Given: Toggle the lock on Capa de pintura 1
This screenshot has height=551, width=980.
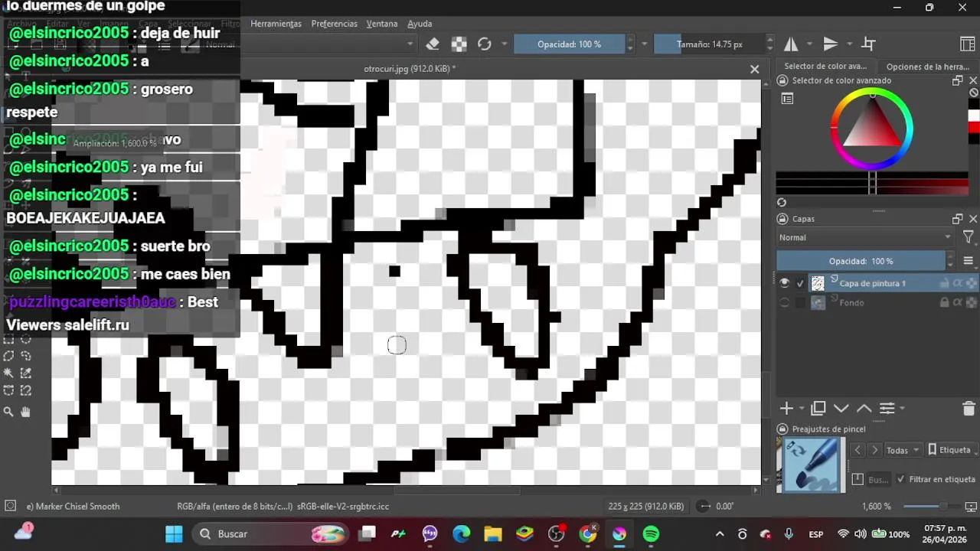Looking at the screenshot, I should pos(945,283).
